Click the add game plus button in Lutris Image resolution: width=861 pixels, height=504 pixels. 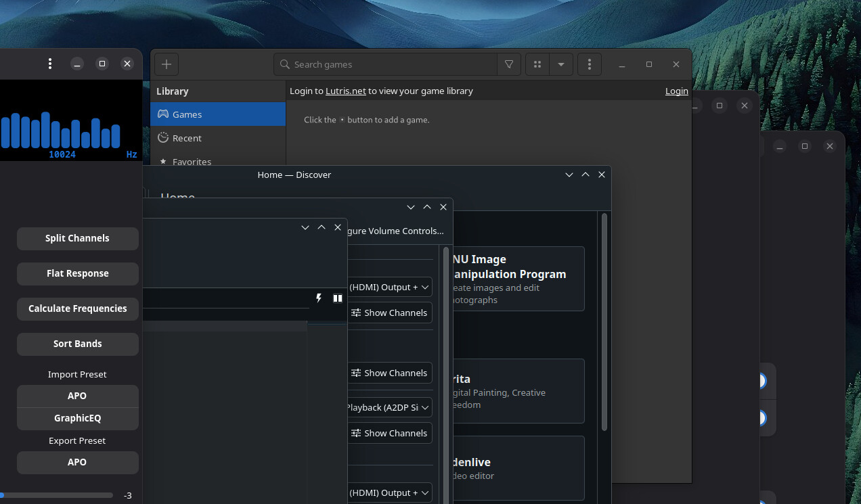tap(167, 64)
